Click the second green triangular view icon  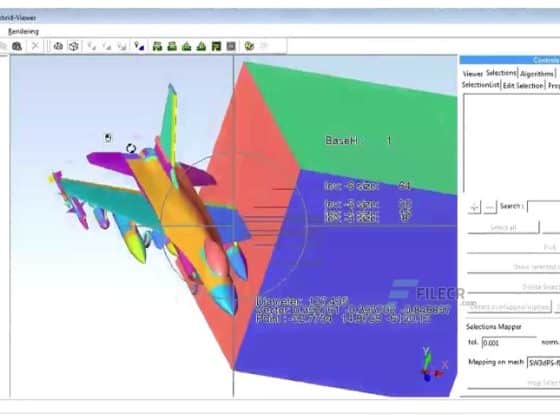pyautogui.click(x=201, y=46)
